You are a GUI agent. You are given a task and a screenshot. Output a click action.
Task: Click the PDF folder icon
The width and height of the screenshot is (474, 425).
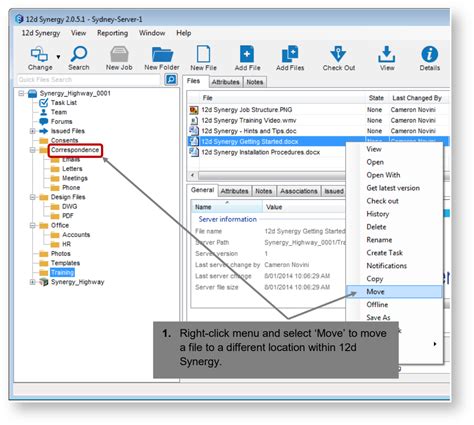55,216
